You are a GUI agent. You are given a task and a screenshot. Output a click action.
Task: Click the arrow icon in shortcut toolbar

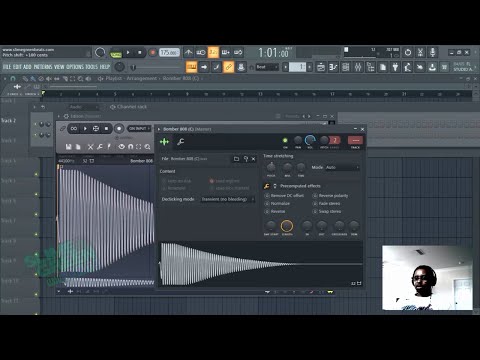click(x=204, y=67)
